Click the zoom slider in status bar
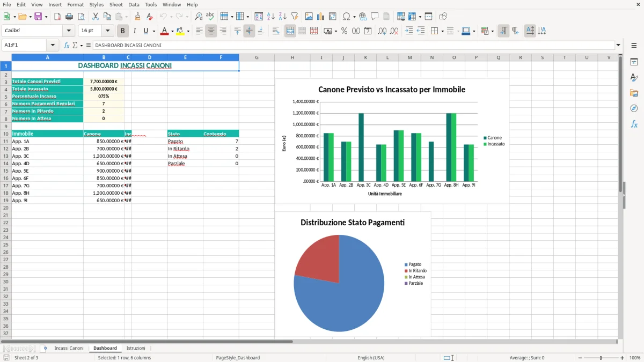This screenshot has width=644, height=362. click(x=601, y=358)
